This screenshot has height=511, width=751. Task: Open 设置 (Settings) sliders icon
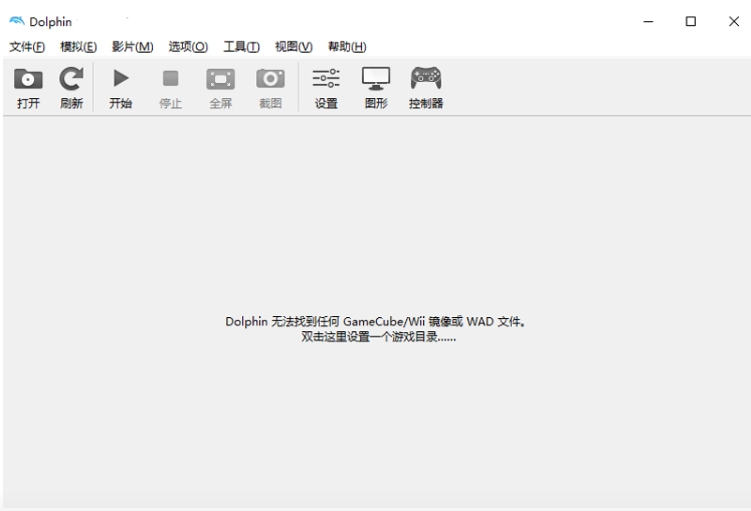pos(326,79)
